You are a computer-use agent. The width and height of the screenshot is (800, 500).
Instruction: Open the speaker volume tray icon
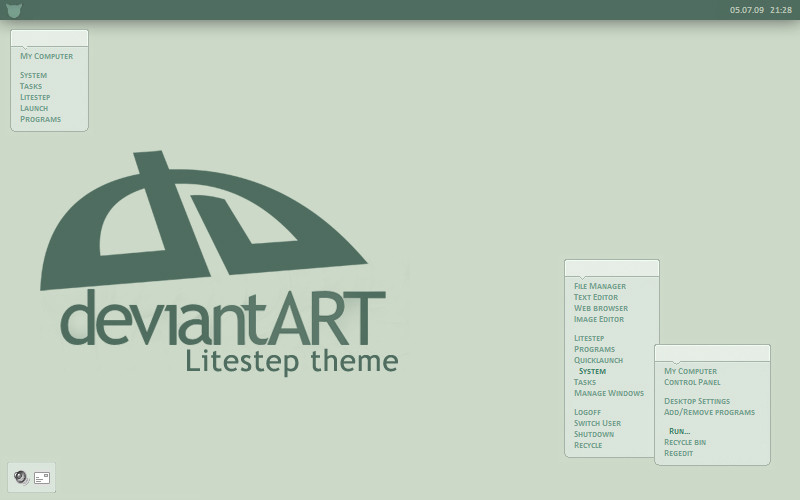point(21,478)
